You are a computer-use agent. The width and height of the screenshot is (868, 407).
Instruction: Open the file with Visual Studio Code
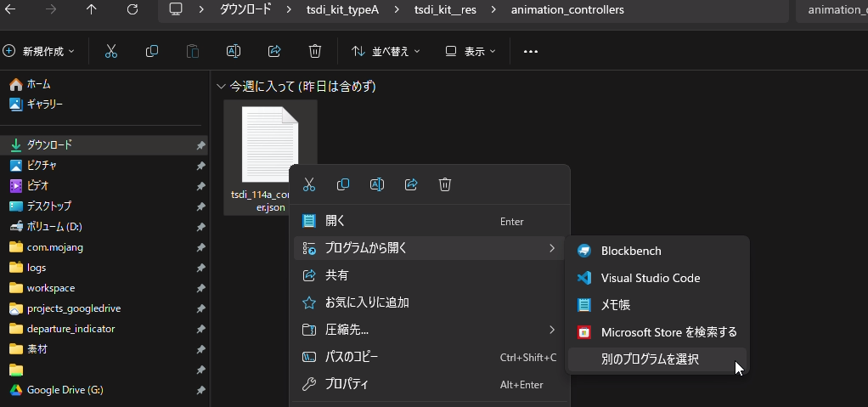[x=650, y=278]
